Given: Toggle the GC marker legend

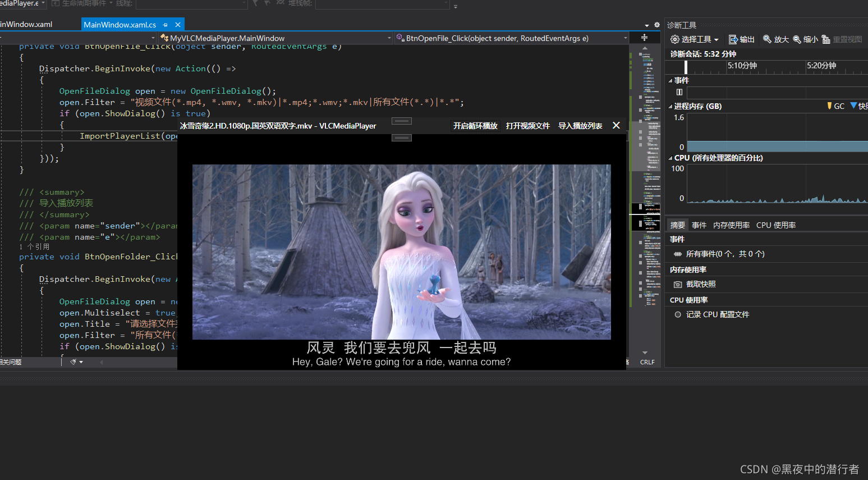Looking at the screenshot, I should click(835, 106).
